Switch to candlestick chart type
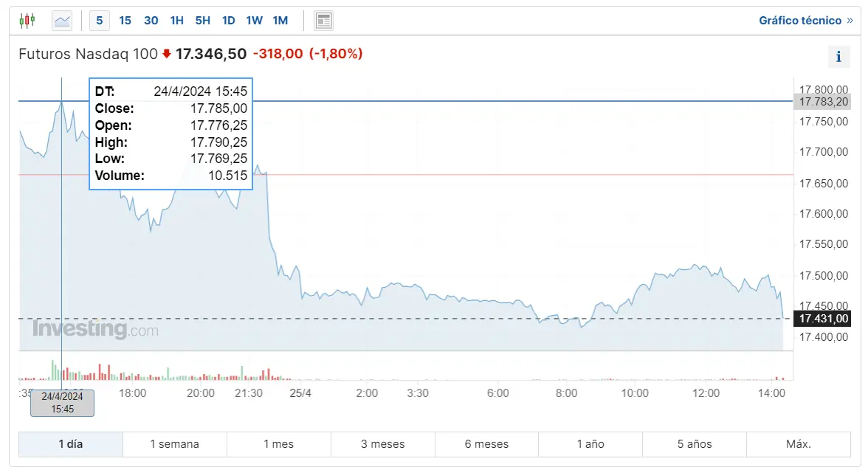Screen dimensions: 868x467 [x=28, y=20]
